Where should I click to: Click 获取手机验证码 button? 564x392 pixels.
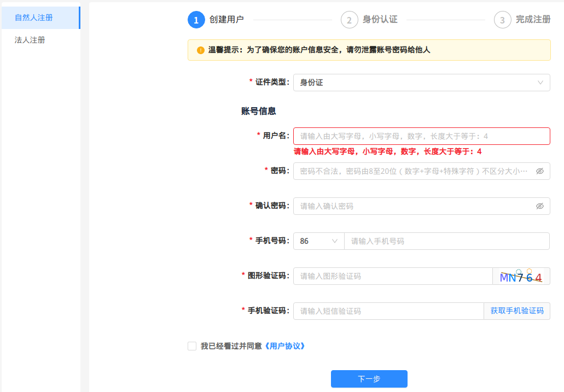click(517, 311)
